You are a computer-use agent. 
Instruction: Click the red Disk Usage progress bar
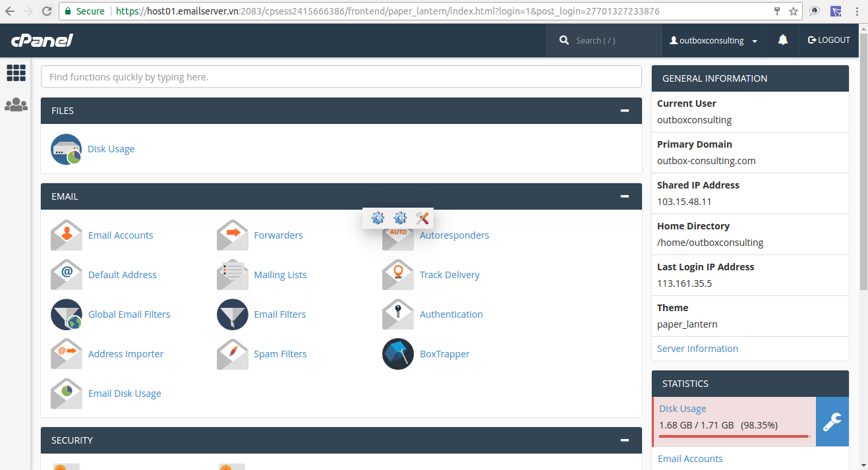click(734, 436)
